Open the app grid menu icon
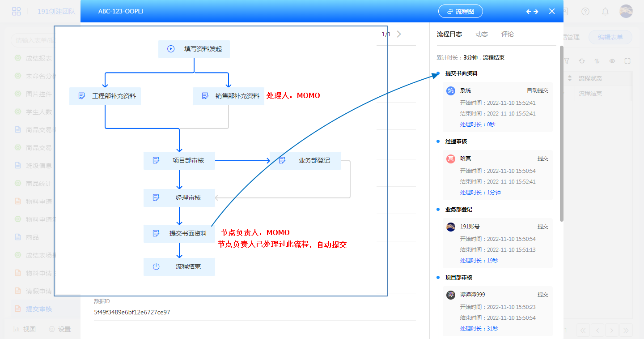 (x=17, y=12)
